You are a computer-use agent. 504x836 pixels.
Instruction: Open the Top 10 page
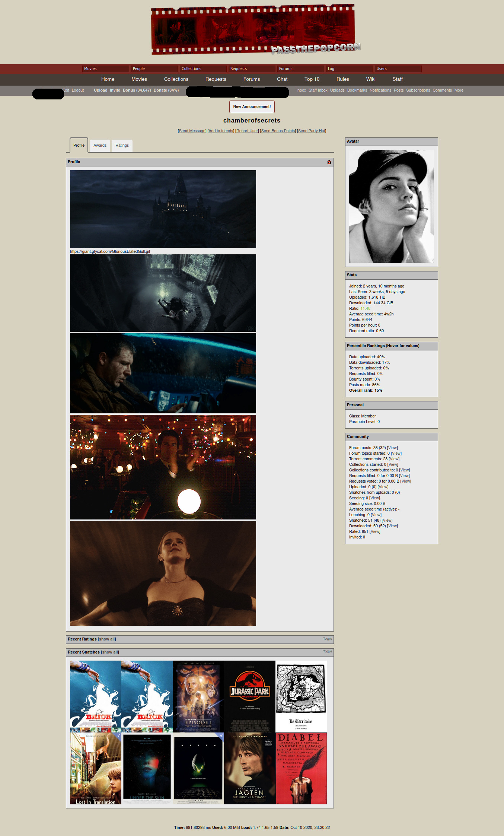point(312,79)
